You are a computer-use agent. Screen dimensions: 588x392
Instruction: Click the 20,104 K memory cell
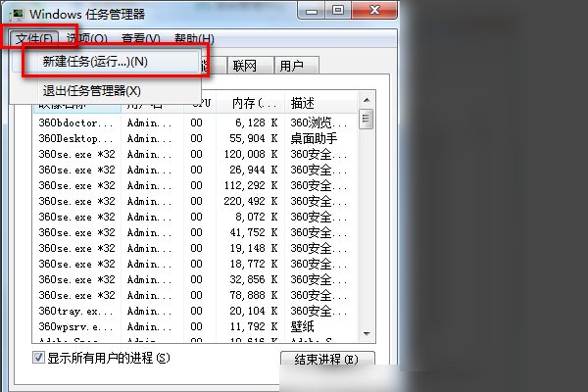(x=254, y=311)
